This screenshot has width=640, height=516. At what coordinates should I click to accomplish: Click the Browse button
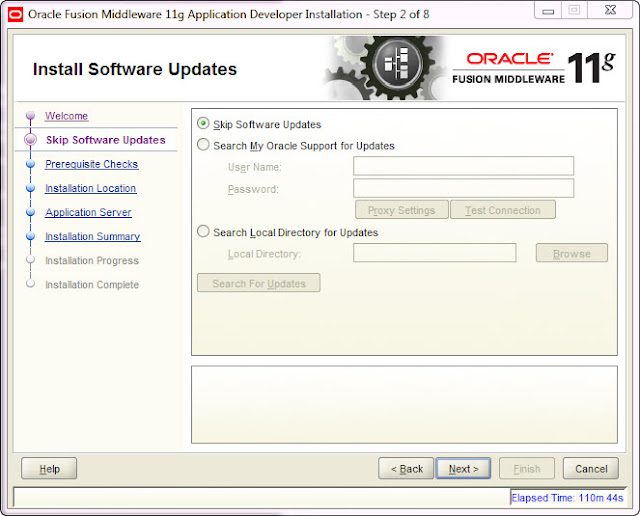tap(571, 253)
